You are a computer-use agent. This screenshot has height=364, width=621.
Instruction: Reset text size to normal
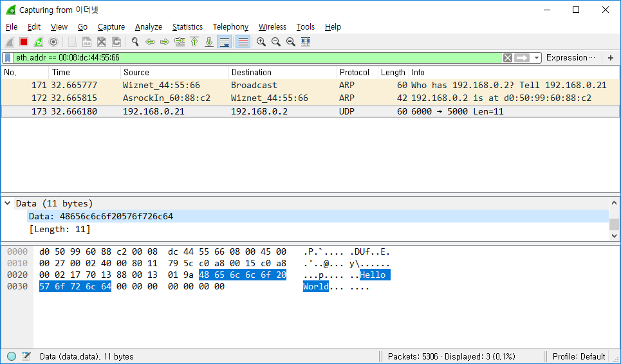click(x=290, y=42)
